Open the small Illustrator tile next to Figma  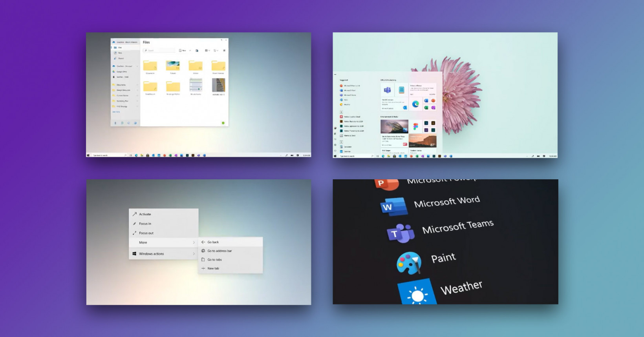click(433, 123)
